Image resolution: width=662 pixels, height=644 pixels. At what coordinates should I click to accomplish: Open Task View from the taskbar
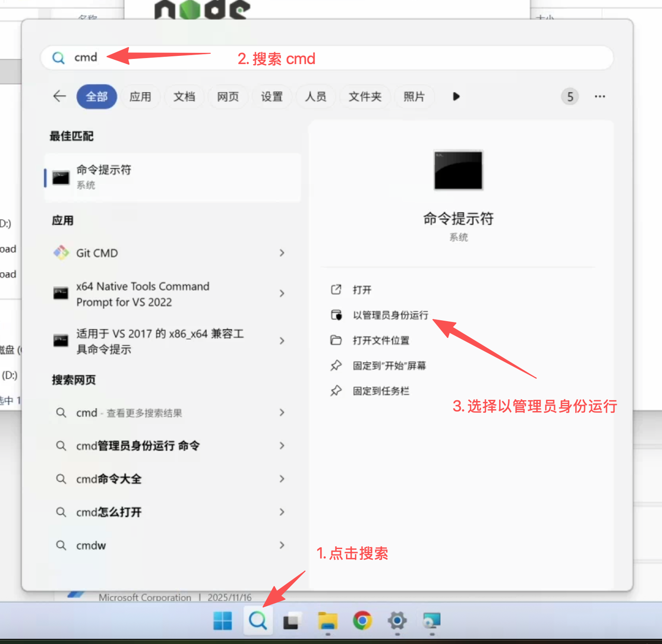pos(292,620)
